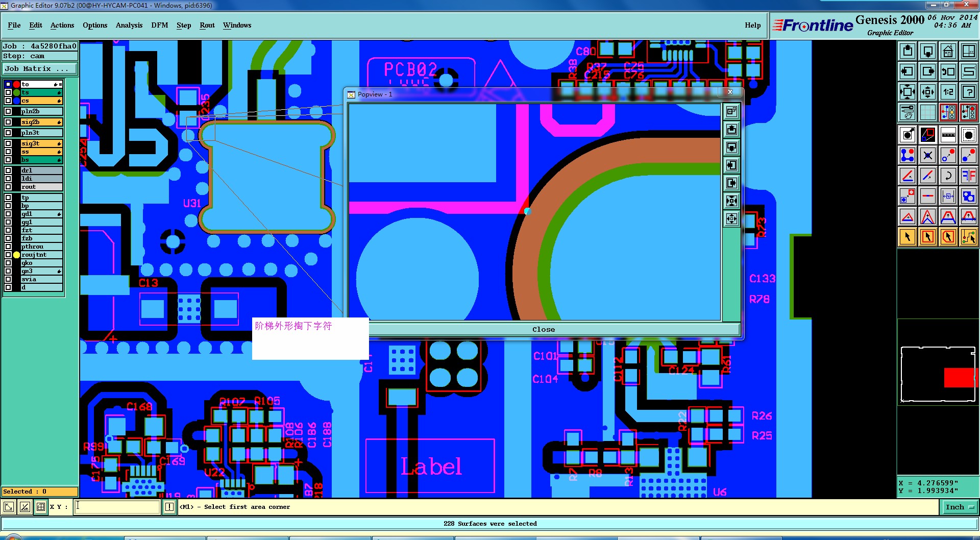Toggle display checkbox for layer svia
The height and width of the screenshot is (540, 980).
(8, 279)
